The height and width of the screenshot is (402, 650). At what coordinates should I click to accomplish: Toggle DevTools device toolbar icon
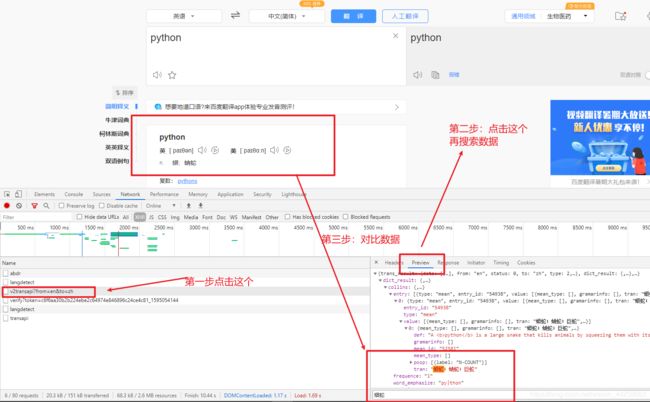18,194
